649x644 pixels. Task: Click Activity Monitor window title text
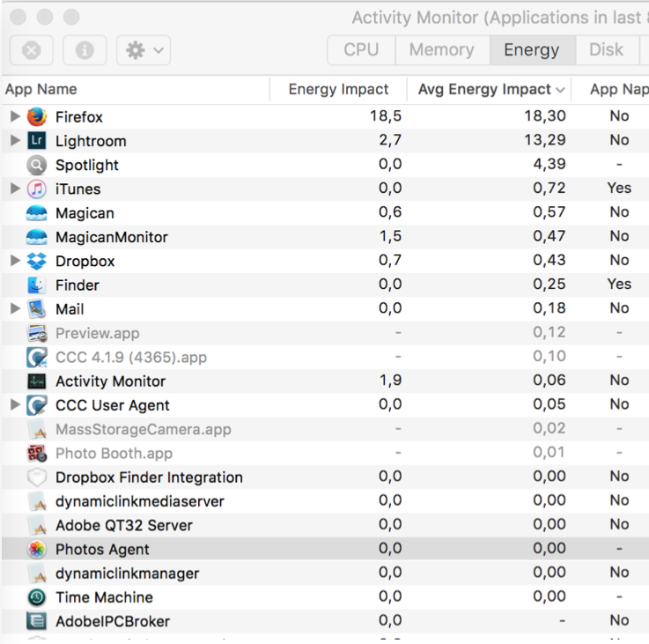(x=500, y=18)
